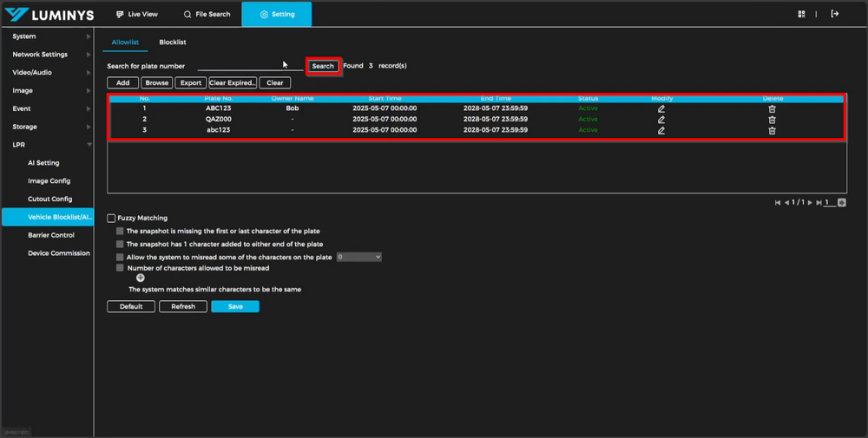Click the blue Save button

point(234,307)
